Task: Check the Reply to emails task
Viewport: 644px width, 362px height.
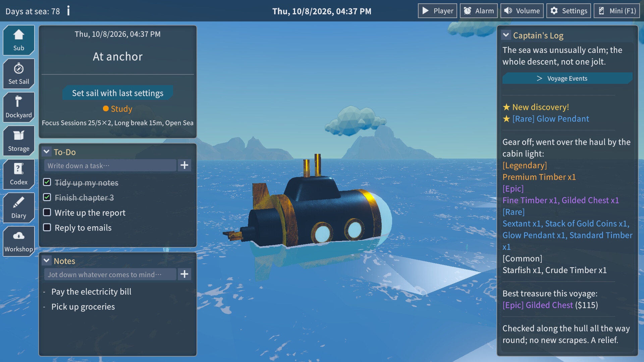Action: 47,228
